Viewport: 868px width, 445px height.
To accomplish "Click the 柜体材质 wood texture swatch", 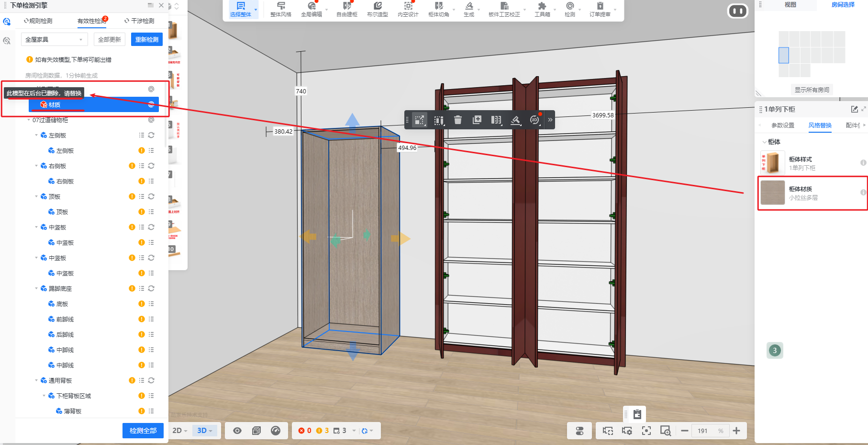I will 772,193.
